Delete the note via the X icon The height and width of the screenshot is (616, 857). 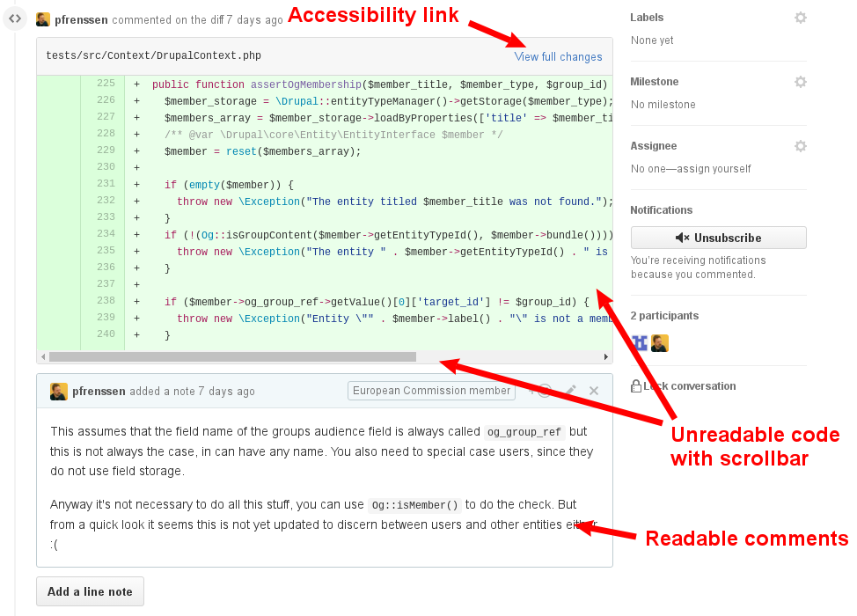[x=593, y=390]
